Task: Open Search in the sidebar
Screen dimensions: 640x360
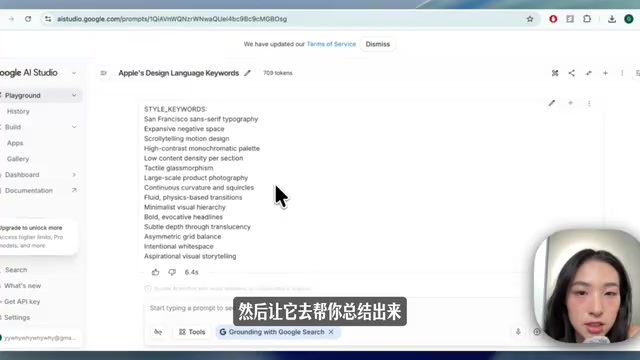Action: pos(16,270)
